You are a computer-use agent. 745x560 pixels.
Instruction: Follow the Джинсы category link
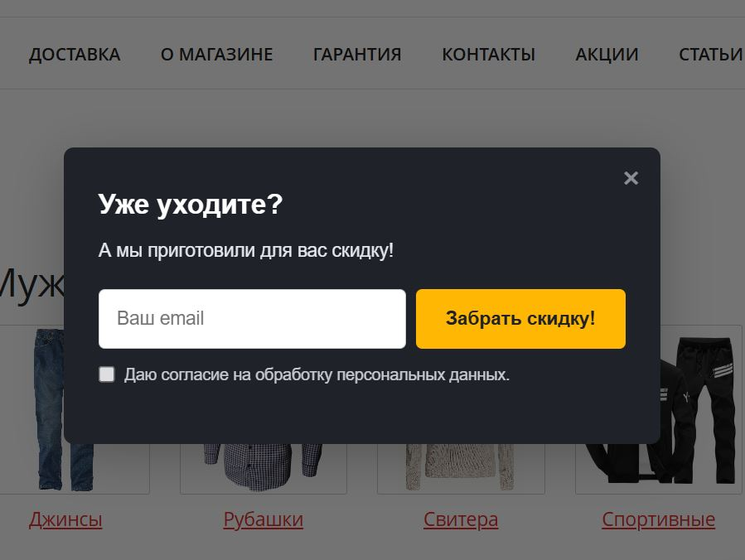(65, 519)
